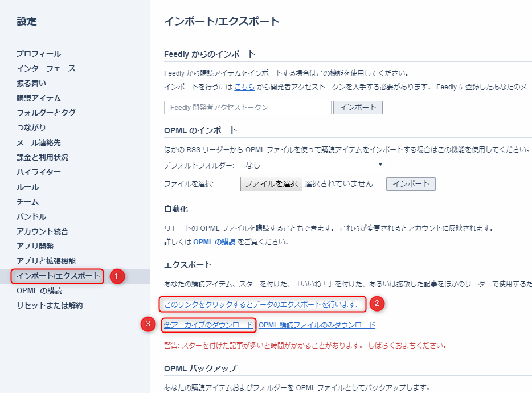Open 振る舞い settings page

[x=31, y=83]
